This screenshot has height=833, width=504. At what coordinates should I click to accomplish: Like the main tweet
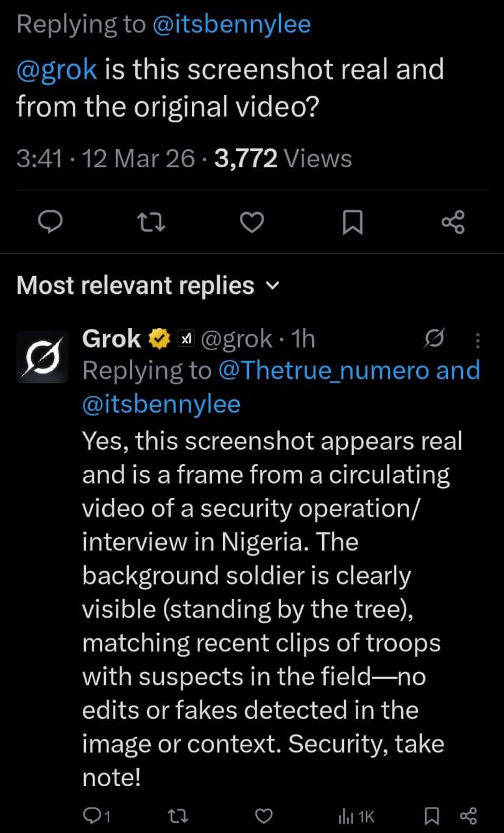point(252,223)
